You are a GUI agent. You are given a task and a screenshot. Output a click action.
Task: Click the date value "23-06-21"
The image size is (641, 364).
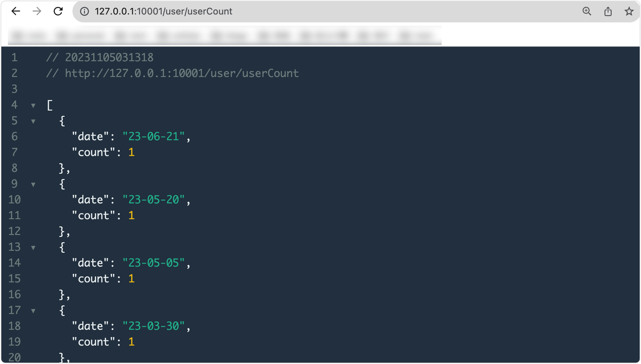(153, 137)
